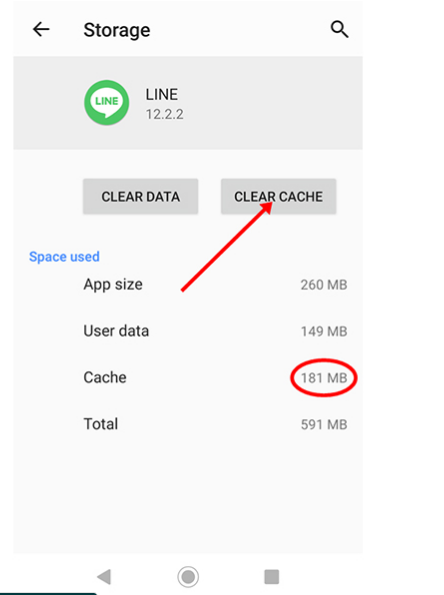Click the CLEAR DATA button
This screenshot has width=444, height=595.
tap(140, 197)
